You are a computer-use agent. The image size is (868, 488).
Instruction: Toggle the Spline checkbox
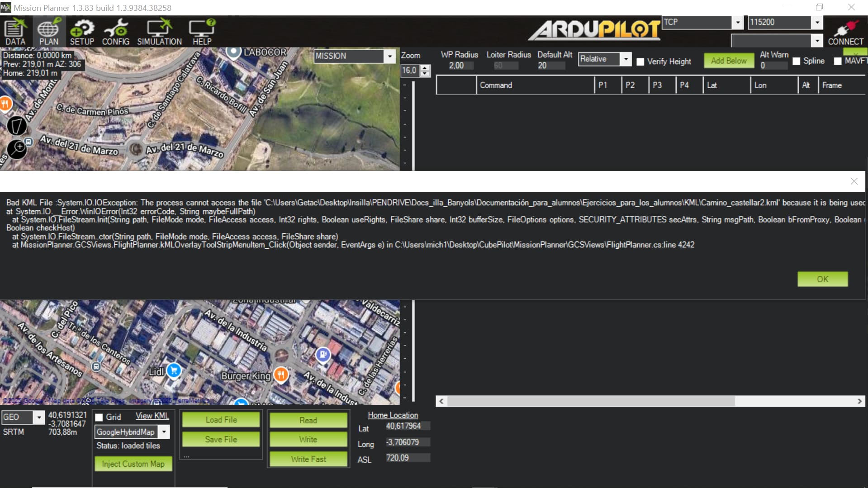click(x=797, y=61)
